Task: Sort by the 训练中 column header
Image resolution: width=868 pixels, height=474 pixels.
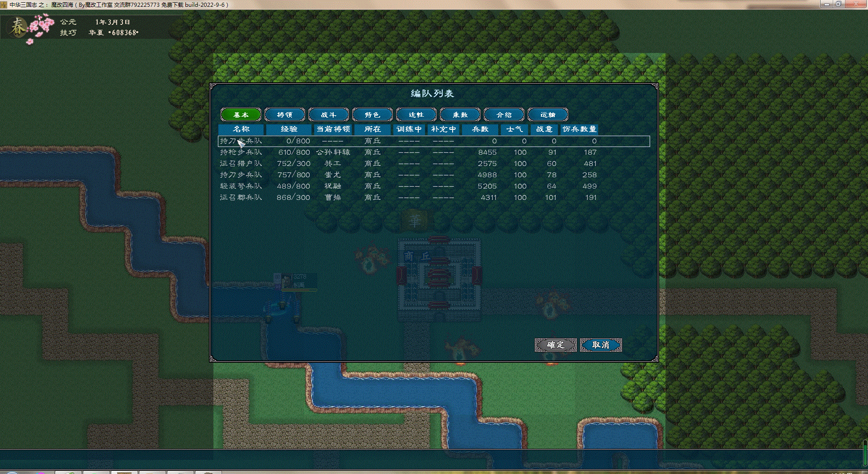Action: [409, 129]
